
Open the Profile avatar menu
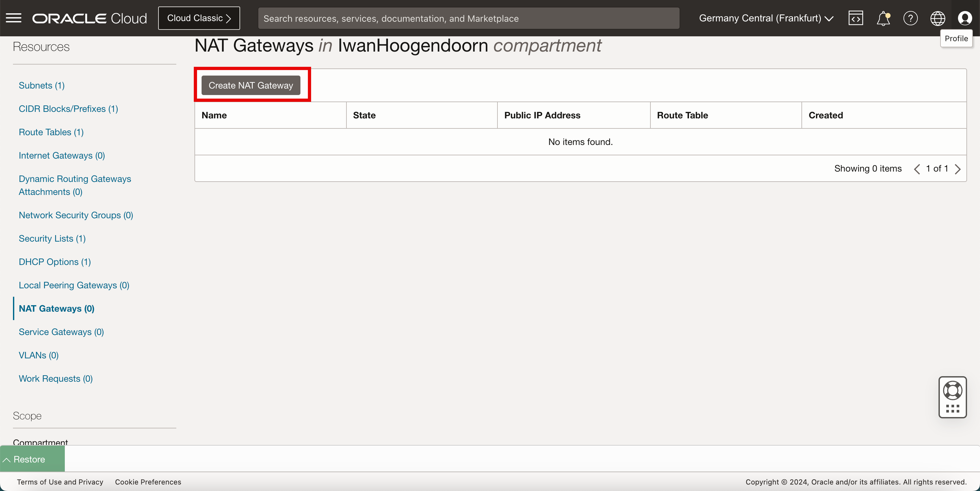(x=965, y=18)
